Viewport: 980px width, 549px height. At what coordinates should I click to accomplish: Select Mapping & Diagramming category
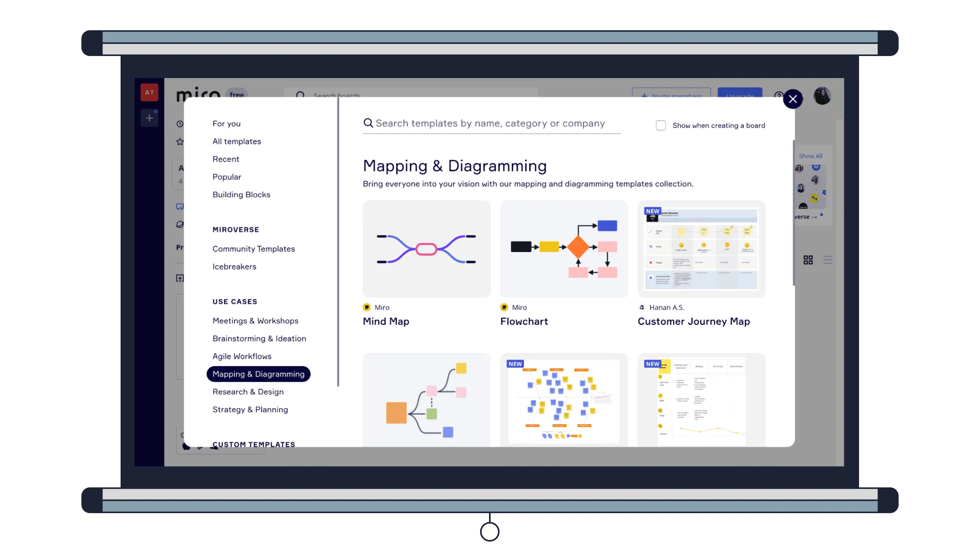[x=258, y=374]
